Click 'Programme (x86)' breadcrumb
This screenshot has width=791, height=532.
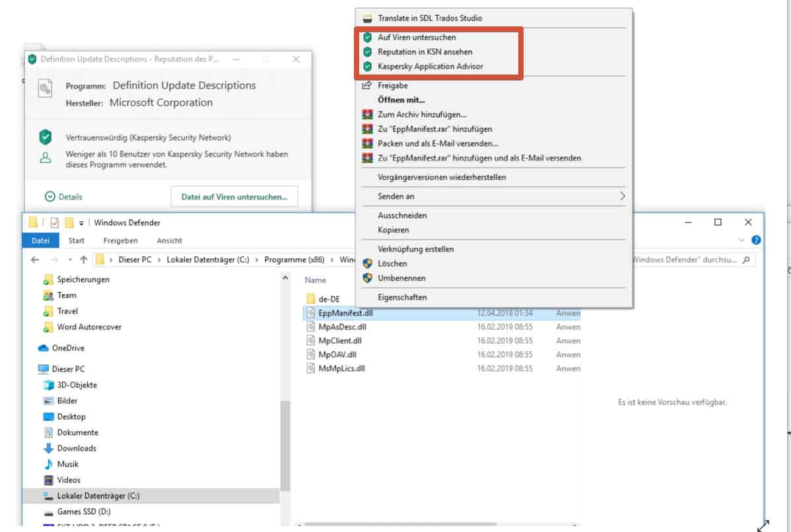click(x=294, y=259)
